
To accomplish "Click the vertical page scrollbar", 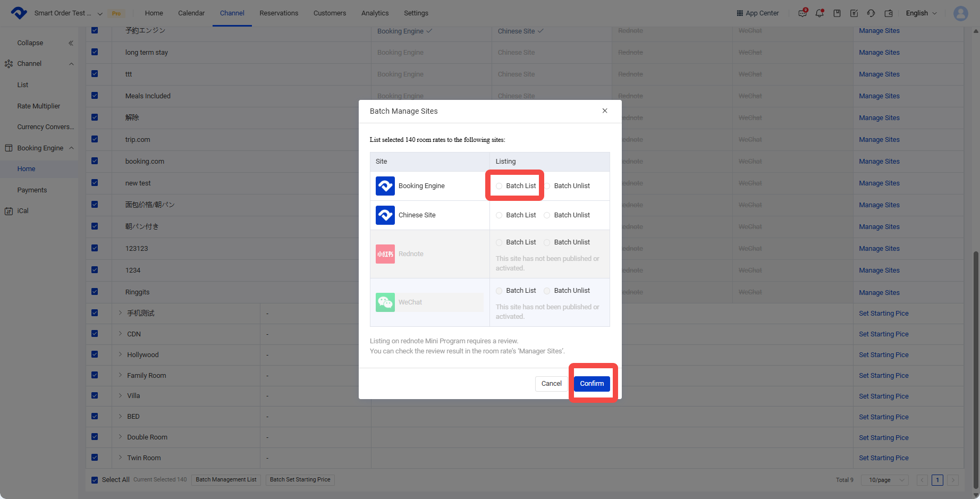I will coord(976,369).
